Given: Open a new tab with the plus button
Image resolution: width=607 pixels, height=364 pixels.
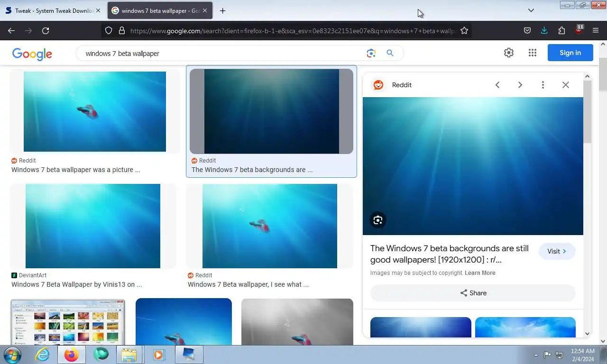Looking at the screenshot, I should point(222,10).
